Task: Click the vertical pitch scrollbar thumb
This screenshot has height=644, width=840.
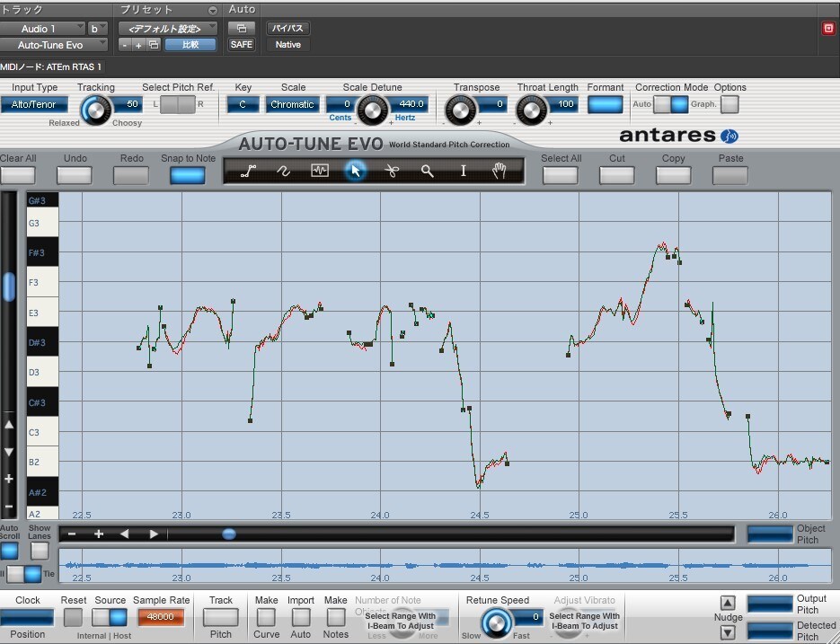Action: (9, 287)
